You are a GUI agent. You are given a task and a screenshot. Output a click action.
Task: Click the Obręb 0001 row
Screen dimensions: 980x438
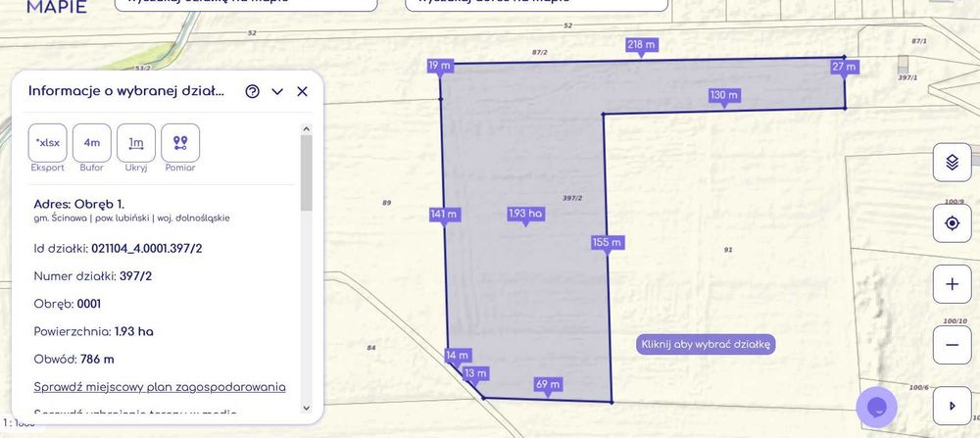click(68, 305)
